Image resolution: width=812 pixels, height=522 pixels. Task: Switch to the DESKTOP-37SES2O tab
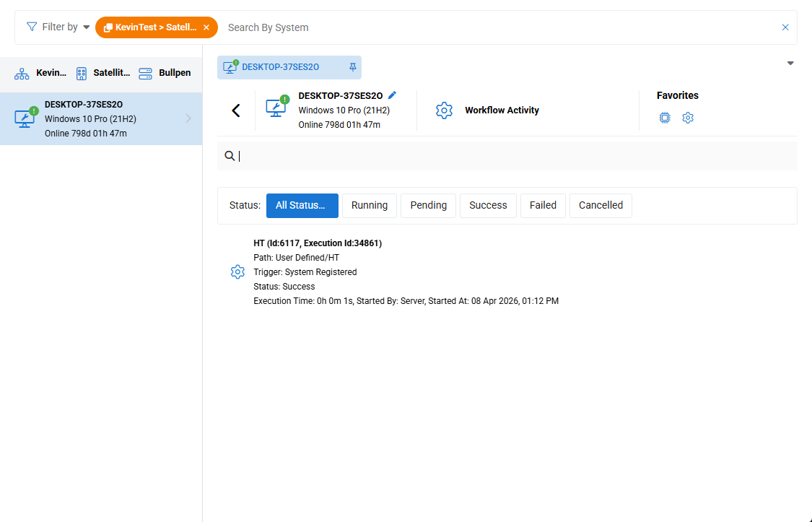280,67
